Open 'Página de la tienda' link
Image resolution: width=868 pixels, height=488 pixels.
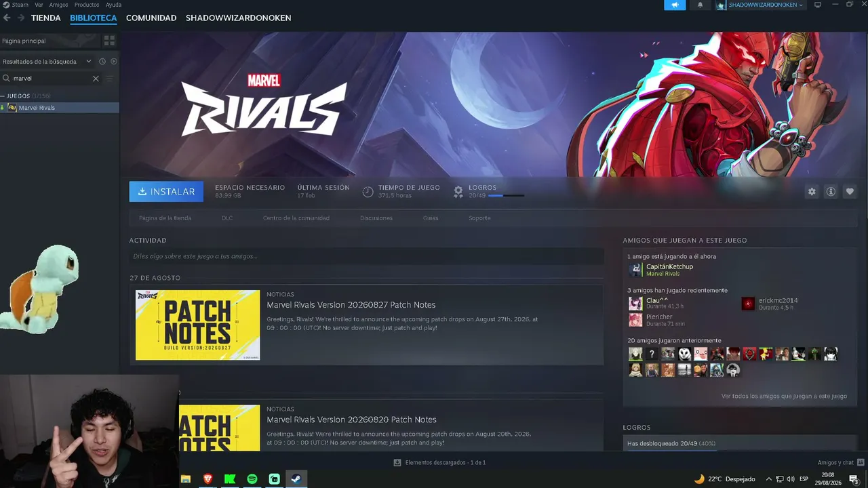coord(165,218)
